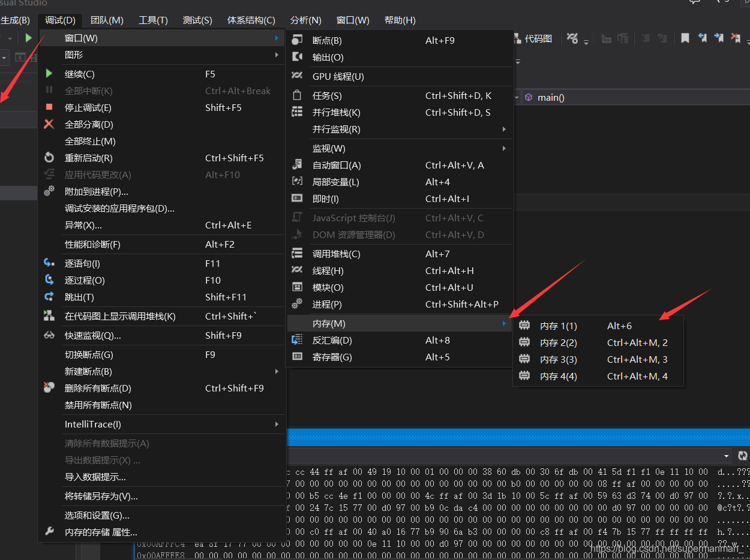Open the 帮助(H) menu
The width and height of the screenshot is (750, 560).
(x=400, y=20)
